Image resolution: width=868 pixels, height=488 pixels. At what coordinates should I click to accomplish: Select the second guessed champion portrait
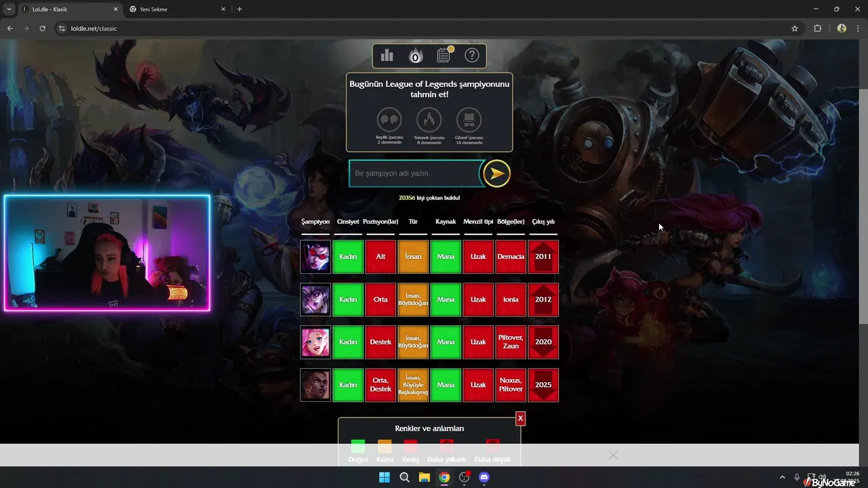pos(315,300)
